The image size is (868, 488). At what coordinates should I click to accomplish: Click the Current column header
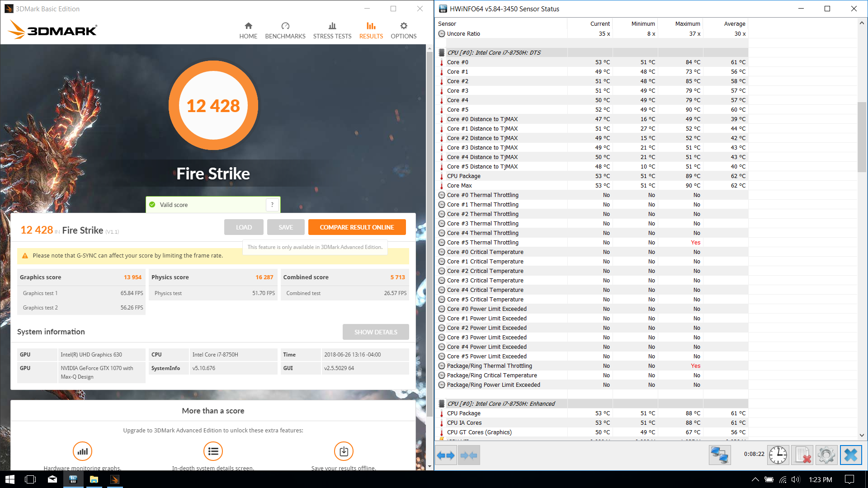600,24
